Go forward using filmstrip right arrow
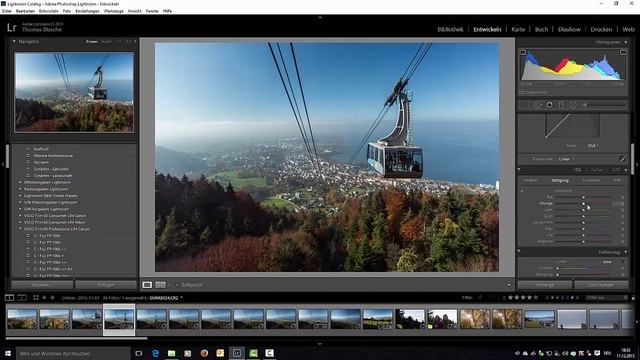 pyautogui.click(x=52, y=298)
